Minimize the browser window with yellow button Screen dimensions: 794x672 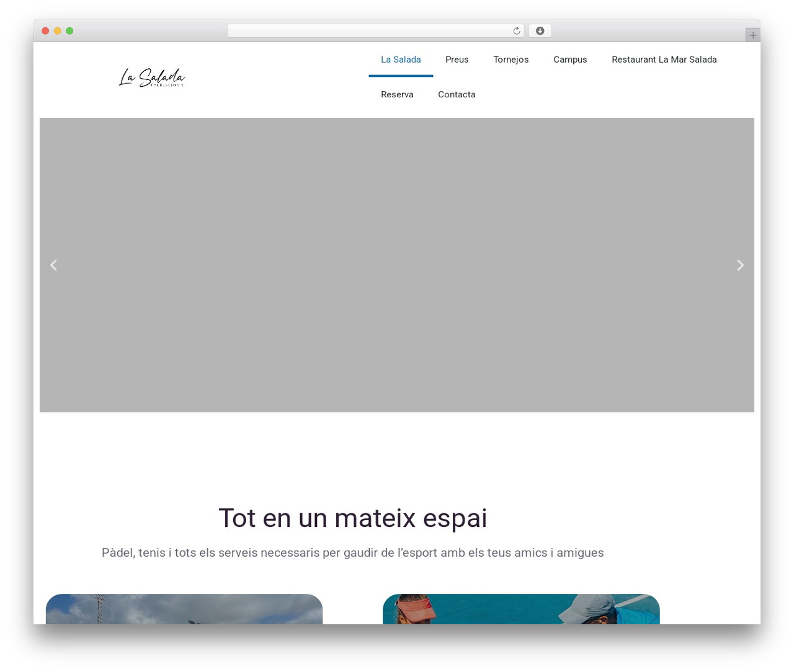[x=57, y=31]
